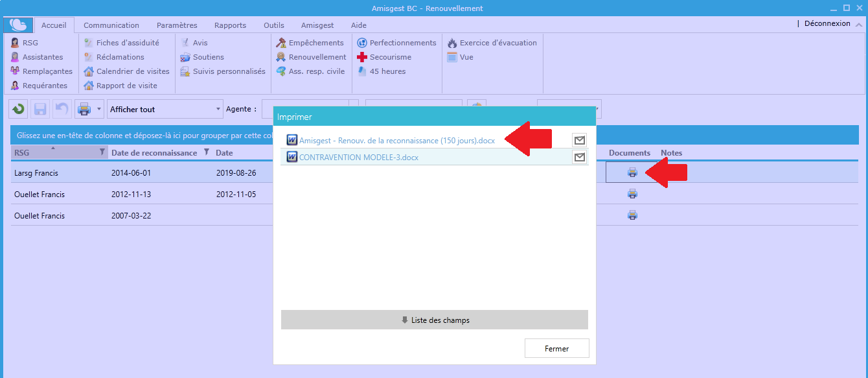
Task: Click the undo arrow toolbar button
Action: coord(61,109)
